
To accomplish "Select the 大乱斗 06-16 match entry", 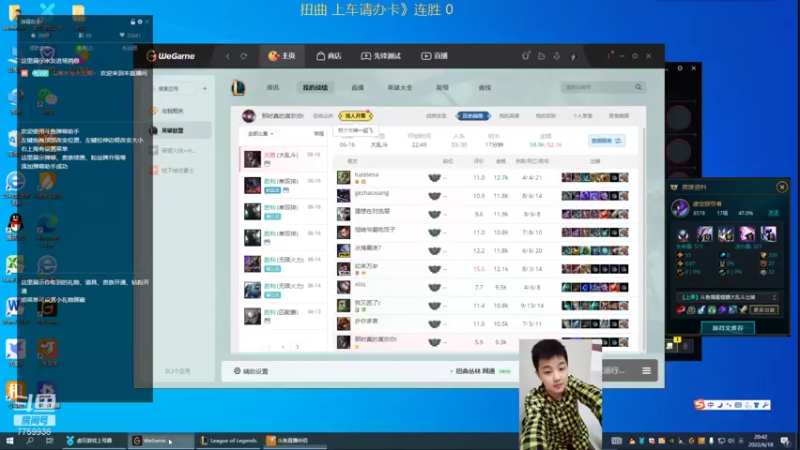I will point(283,159).
